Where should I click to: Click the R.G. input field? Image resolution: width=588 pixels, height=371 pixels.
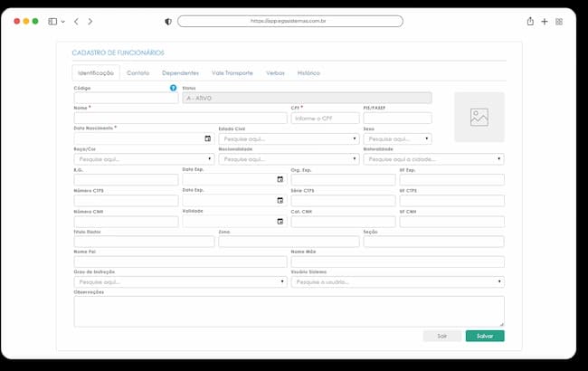126,179
